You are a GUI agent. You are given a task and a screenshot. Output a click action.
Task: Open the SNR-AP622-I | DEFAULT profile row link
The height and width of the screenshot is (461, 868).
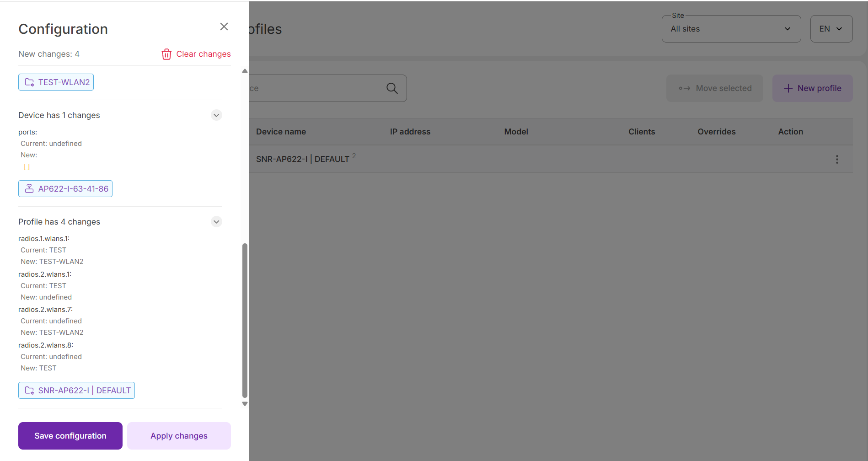303,159
